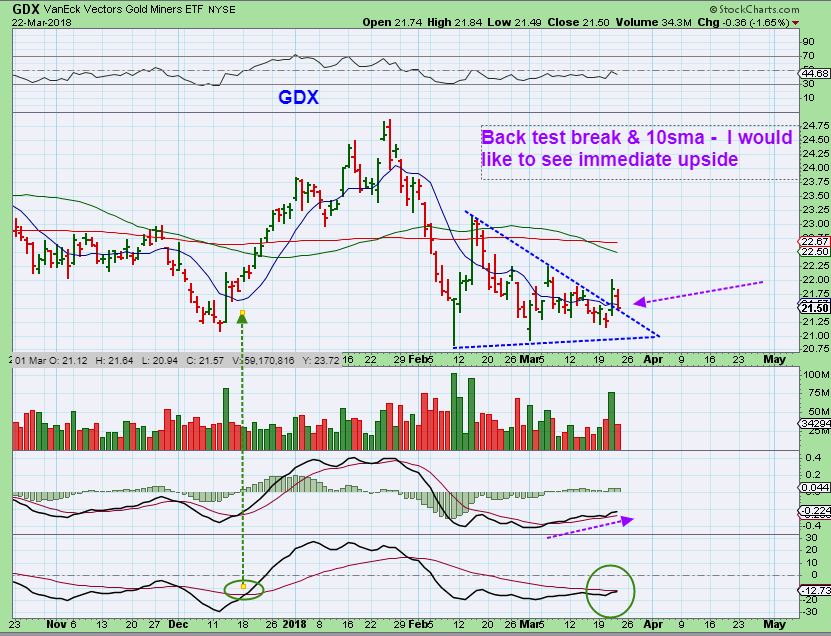The image size is (831, 636).
Task: Click the 'Open 21.74' header value
Action: click(393, 22)
